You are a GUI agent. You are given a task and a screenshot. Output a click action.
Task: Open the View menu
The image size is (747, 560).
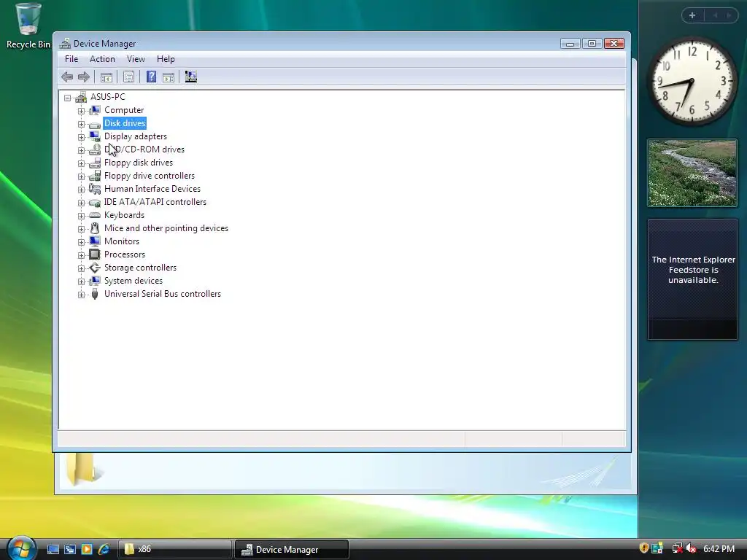(136, 59)
